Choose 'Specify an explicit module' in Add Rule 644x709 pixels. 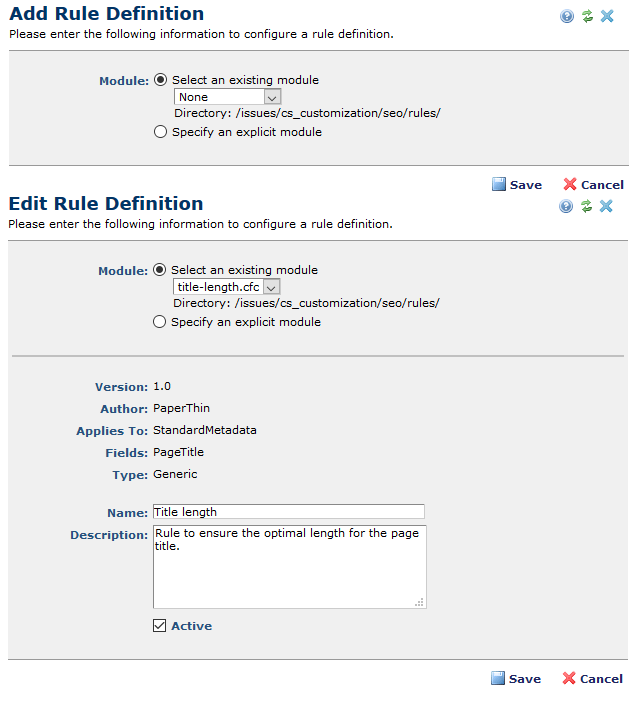pyautogui.click(x=161, y=132)
